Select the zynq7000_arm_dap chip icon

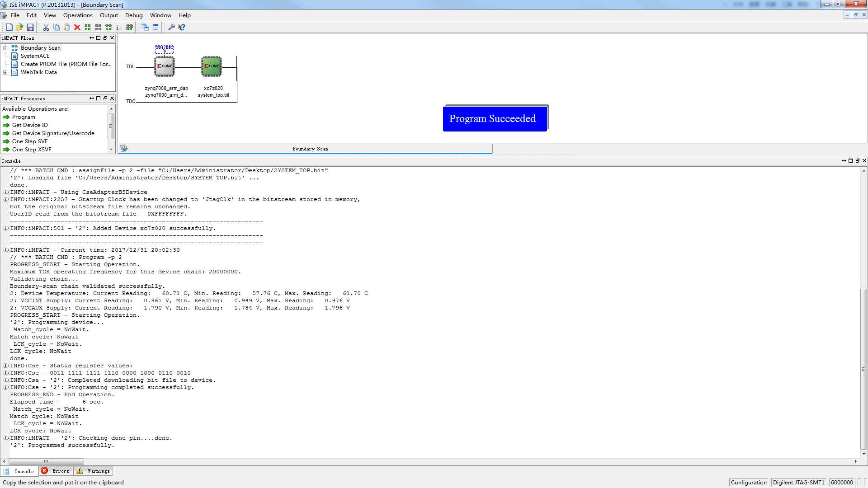tap(165, 66)
